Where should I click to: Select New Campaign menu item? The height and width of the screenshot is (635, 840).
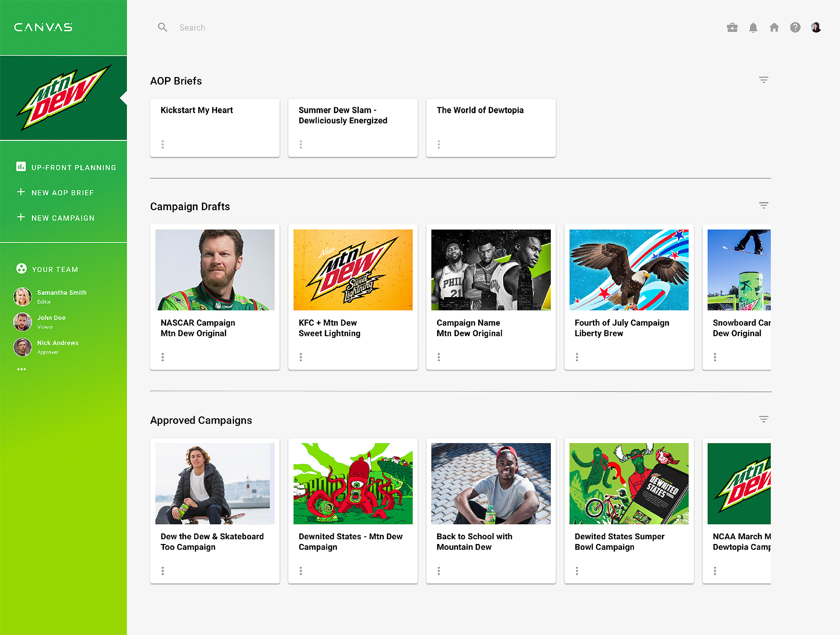(56, 218)
